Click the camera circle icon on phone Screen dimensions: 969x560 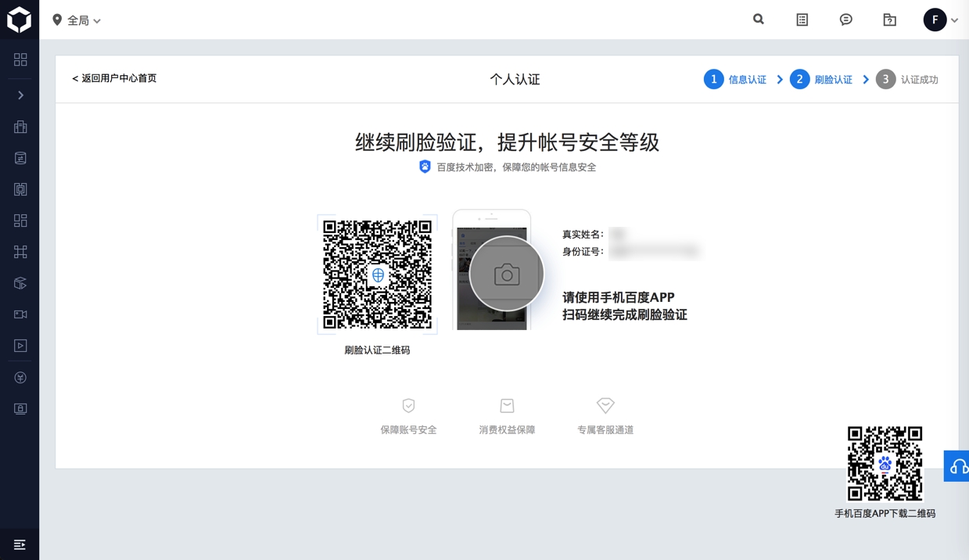pos(507,274)
